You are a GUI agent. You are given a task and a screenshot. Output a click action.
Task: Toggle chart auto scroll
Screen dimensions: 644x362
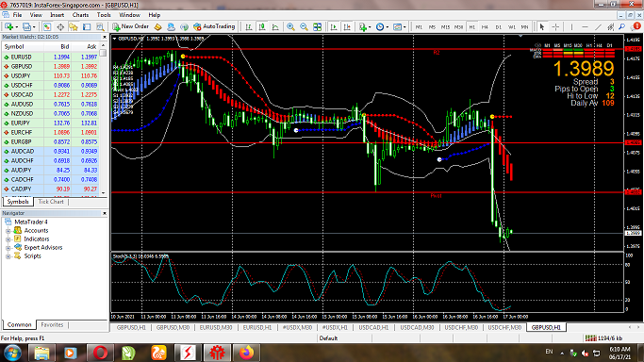(334, 26)
